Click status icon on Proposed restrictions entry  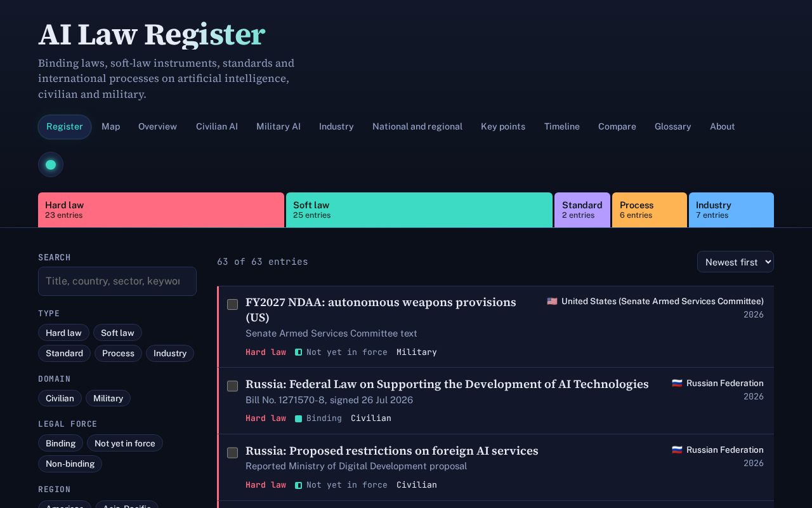click(x=298, y=485)
